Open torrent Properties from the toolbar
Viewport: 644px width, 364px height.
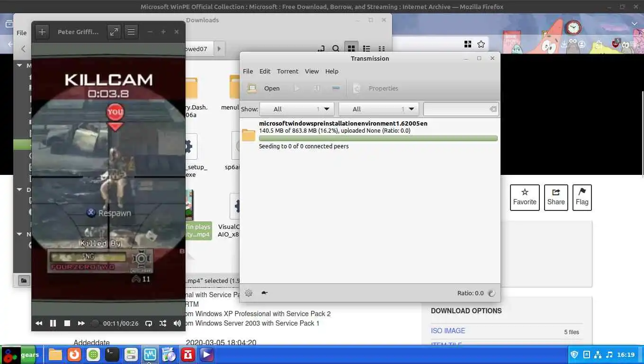click(376, 88)
